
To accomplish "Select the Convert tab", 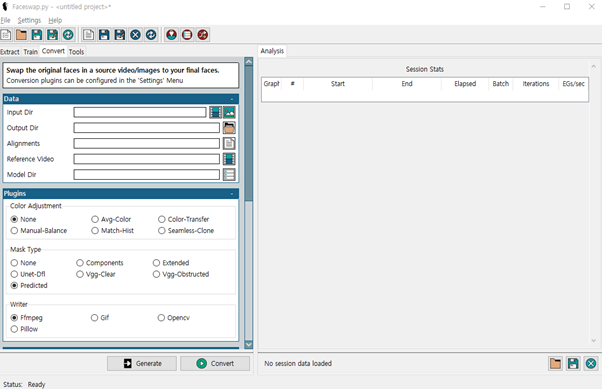I will pyautogui.click(x=53, y=51).
